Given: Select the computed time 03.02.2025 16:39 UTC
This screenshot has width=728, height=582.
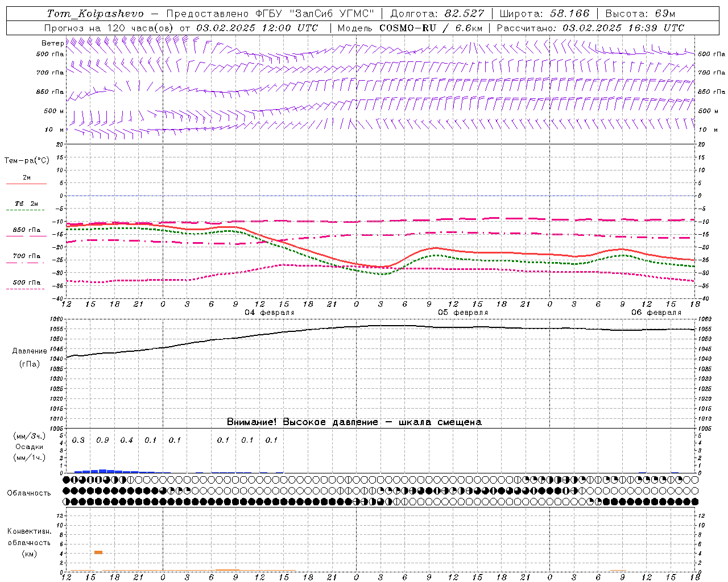Looking at the screenshot, I should tap(623, 28).
